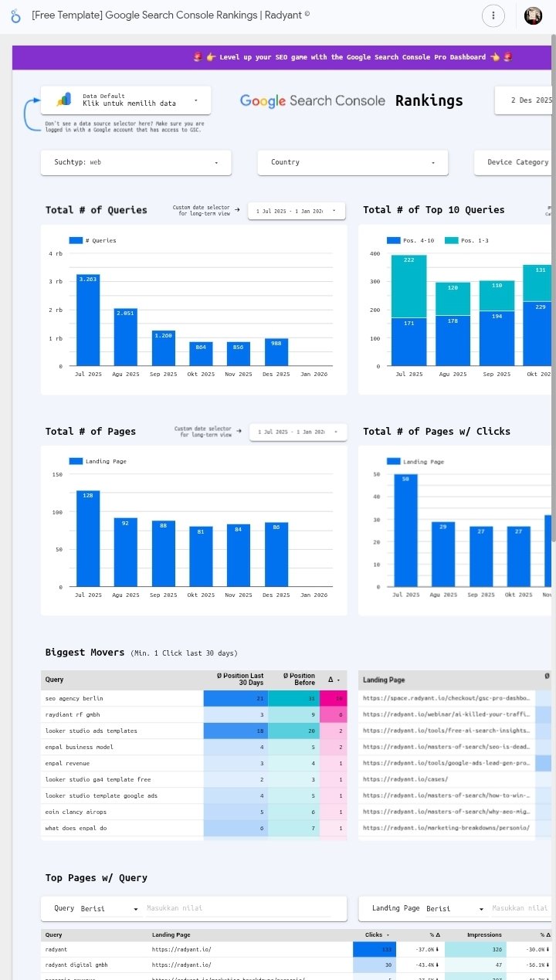
Task: Open the Google account profile avatar
Action: pos(533,15)
